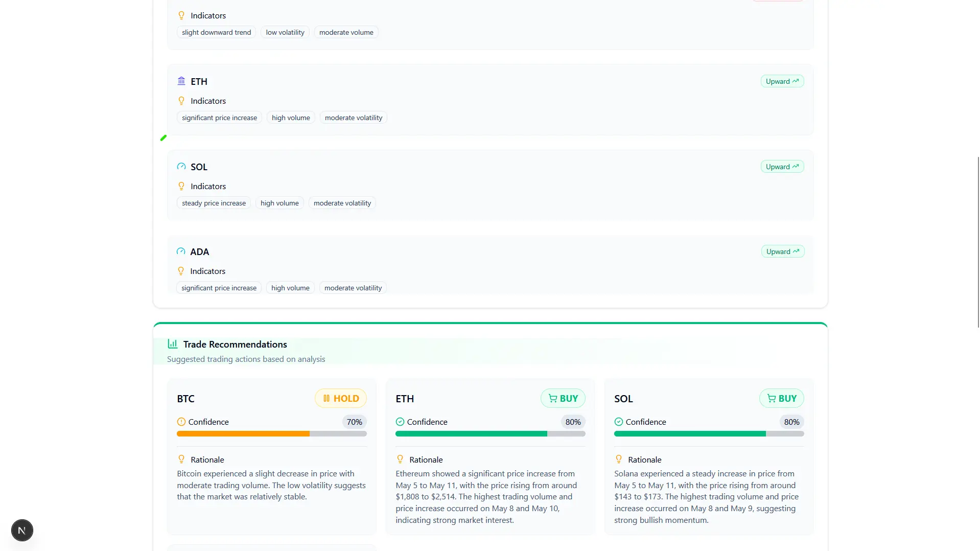Click the bar chart icon beside Trade Recommendations
Viewport: 980px width, 551px height.
pyautogui.click(x=172, y=343)
